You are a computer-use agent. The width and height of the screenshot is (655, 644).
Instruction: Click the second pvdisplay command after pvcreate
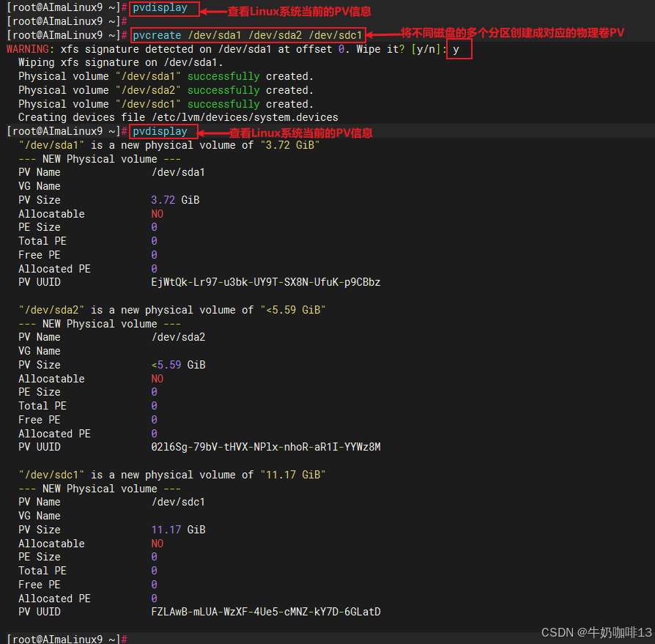(x=160, y=131)
